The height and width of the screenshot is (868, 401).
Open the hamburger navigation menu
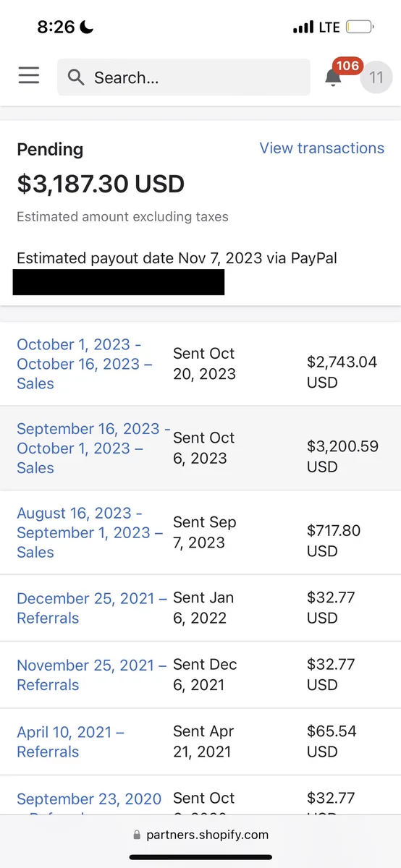coord(29,76)
